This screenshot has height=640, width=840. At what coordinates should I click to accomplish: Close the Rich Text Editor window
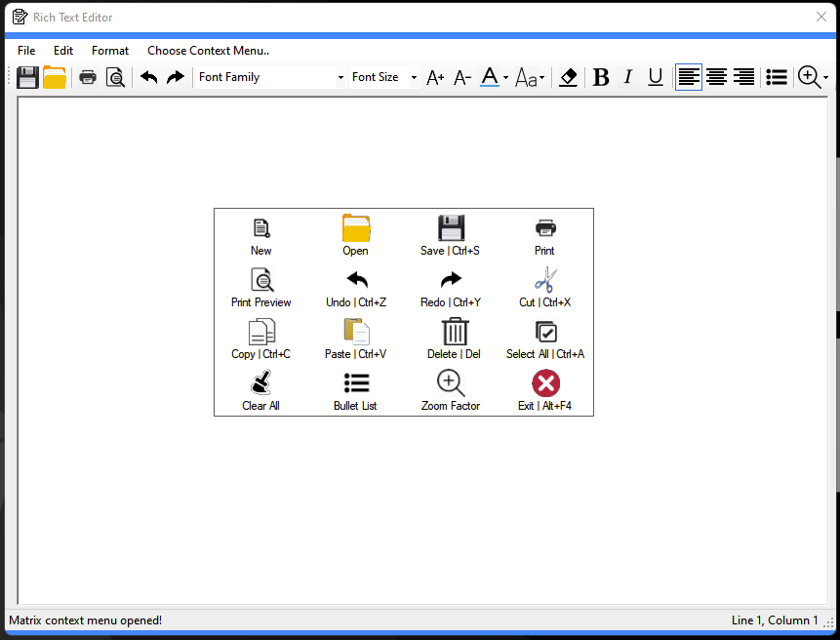pyautogui.click(x=821, y=18)
